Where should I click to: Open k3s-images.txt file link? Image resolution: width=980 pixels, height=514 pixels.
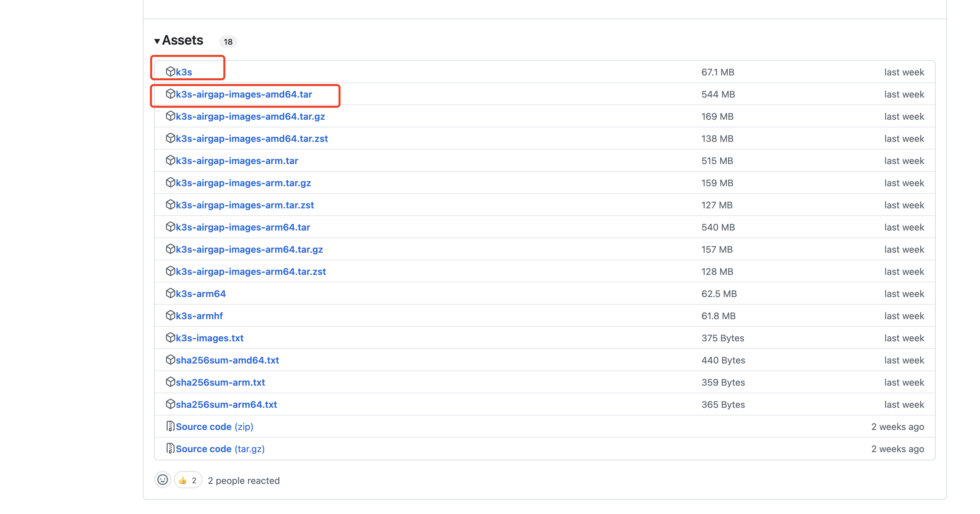210,338
